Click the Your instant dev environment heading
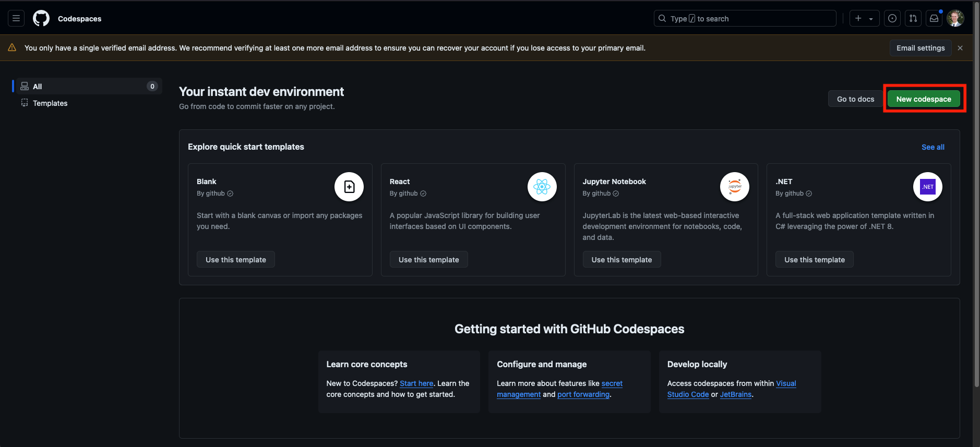980x447 pixels. pyautogui.click(x=261, y=92)
